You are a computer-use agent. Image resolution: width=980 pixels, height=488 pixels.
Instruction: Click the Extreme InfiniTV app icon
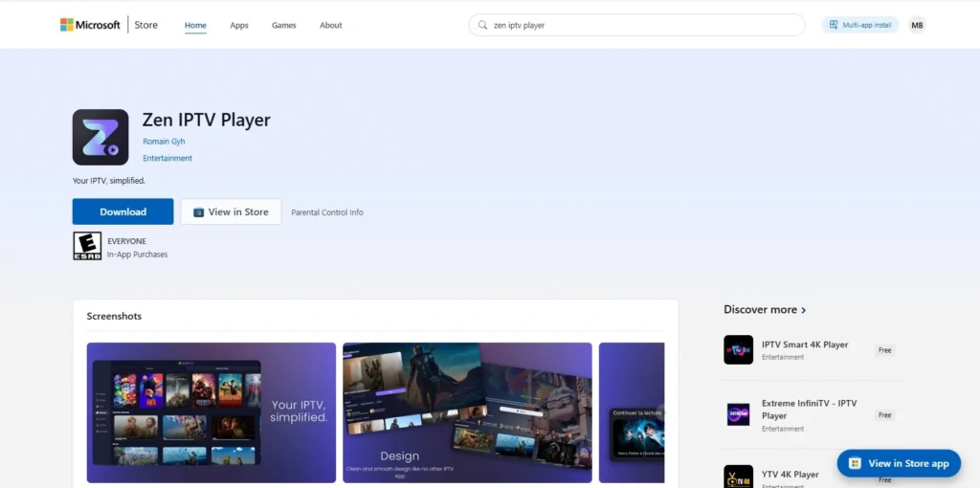coord(738,415)
